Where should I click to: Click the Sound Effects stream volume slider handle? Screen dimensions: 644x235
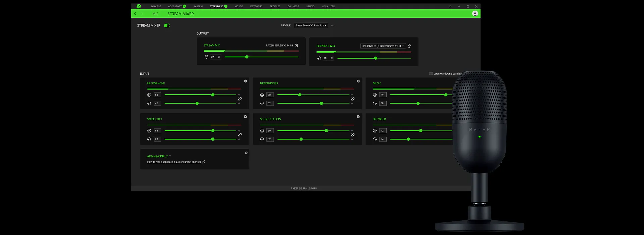click(326, 131)
